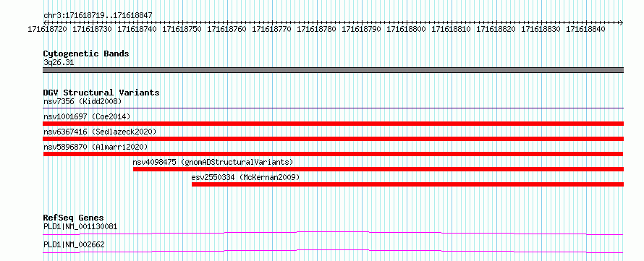Click the red bar under nsv1001697
644x261 pixels.
point(333,124)
